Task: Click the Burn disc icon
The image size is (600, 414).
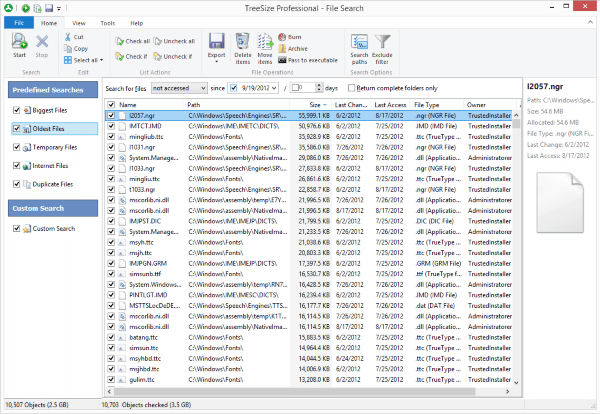Action: tap(282, 37)
